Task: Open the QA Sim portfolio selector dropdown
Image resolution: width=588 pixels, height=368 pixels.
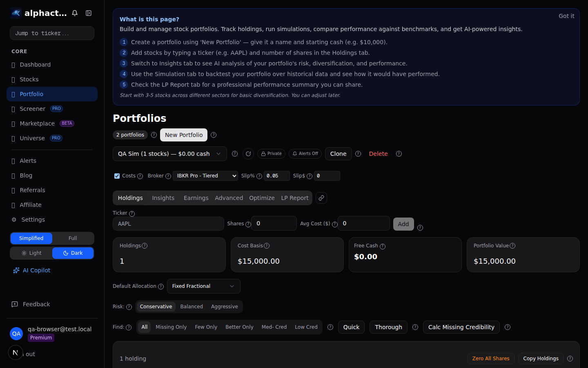Action: point(170,154)
